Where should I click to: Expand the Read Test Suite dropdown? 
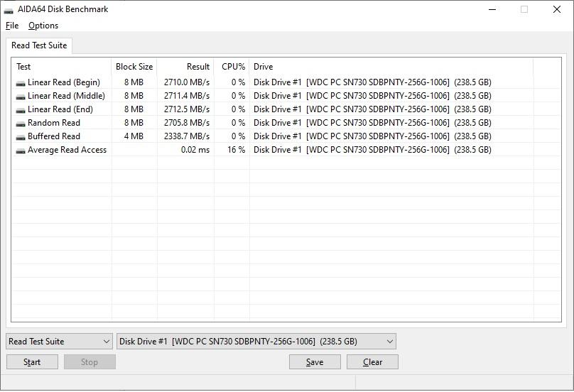(59, 342)
